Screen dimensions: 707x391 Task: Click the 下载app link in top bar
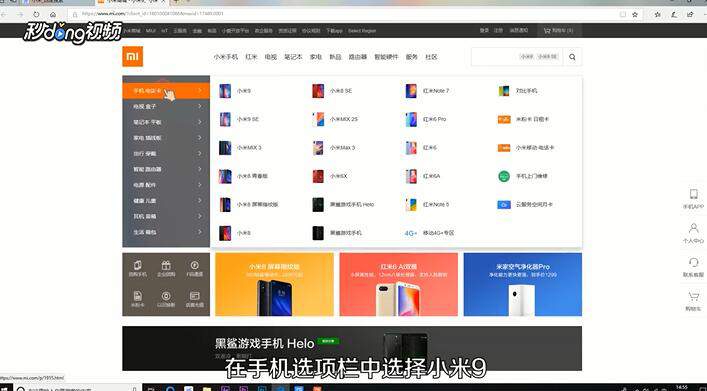coord(334,31)
